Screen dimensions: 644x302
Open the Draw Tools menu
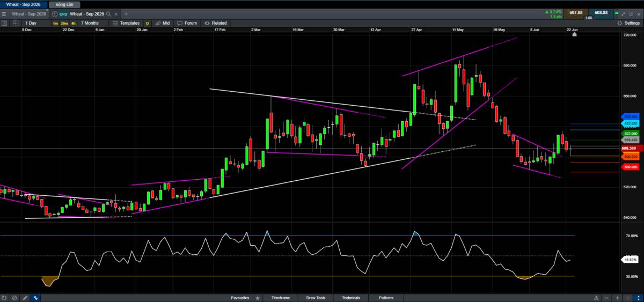pos(316,298)
